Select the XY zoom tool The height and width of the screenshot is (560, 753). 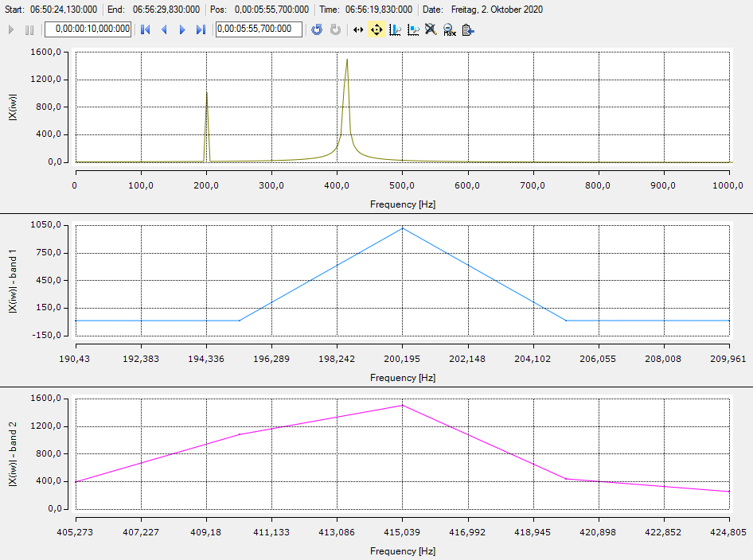(413, 29)
